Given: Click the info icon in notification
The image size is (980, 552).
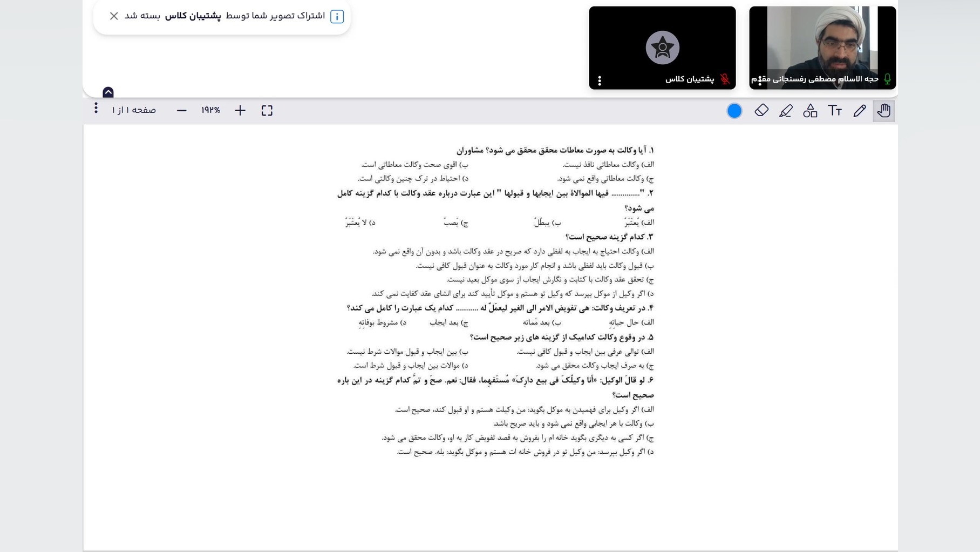Looking at the screenshot, I should [337, 17].
